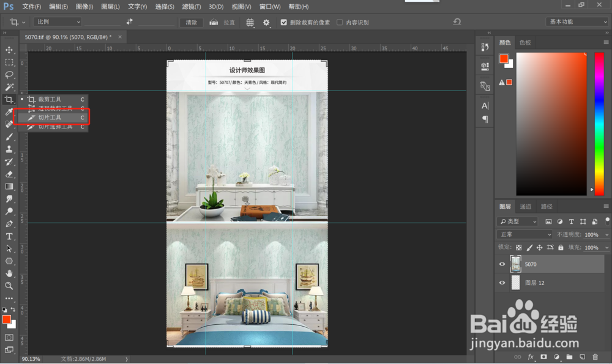Add layer mask icon
Viewport: 612px width, 364px height.
pos(543,357)
